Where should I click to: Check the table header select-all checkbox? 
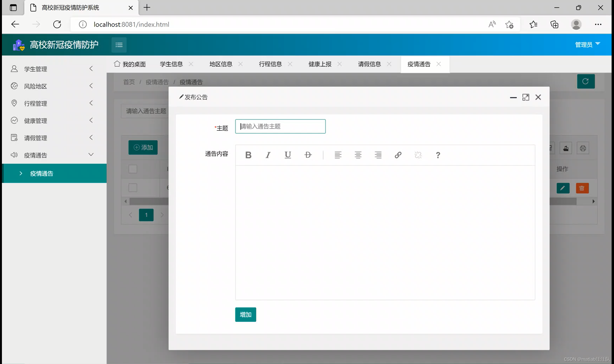pos(133,169)
